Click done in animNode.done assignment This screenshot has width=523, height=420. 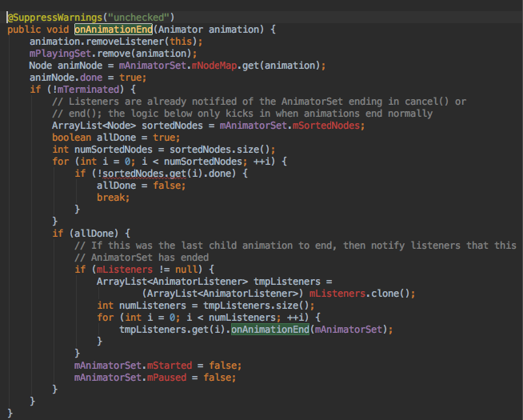(x=91, y=78)
